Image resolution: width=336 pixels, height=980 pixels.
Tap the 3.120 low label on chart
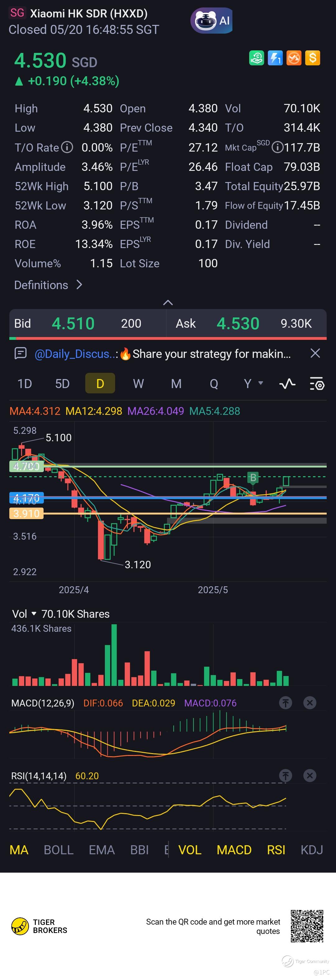click(138, 565)
